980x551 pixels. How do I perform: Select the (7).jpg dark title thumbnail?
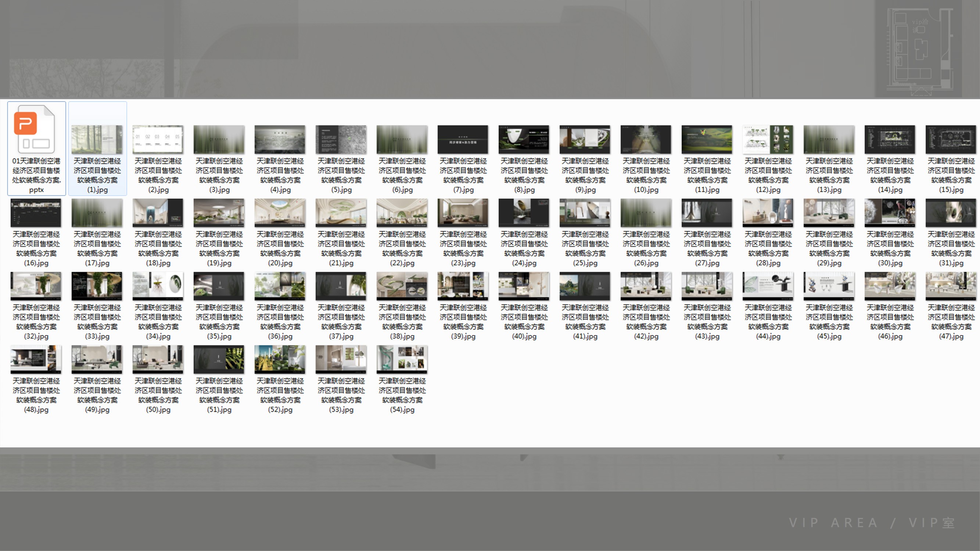[463, 139]
